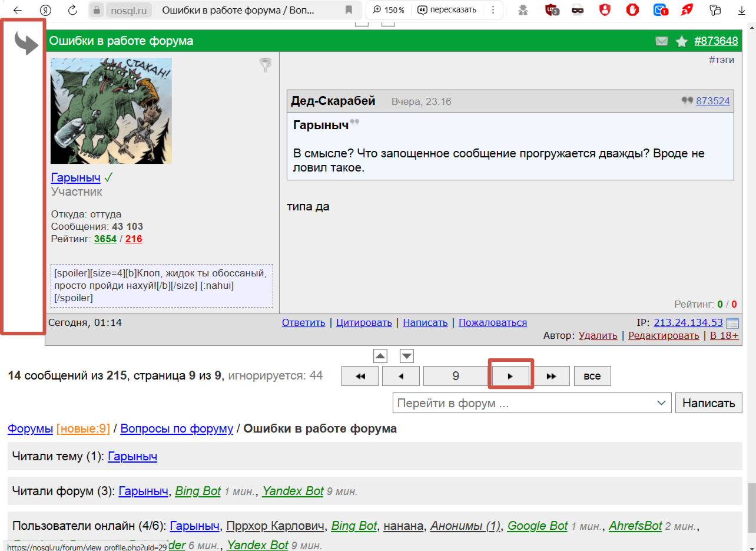Click the 'пересказать' summarize button

447,10
